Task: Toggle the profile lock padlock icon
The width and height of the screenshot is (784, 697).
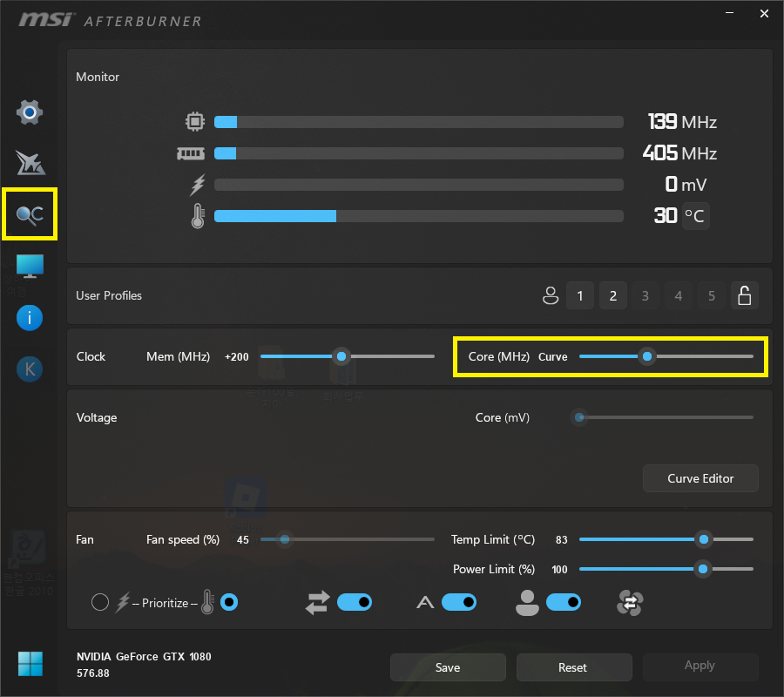Action: (x=745, y=295)
